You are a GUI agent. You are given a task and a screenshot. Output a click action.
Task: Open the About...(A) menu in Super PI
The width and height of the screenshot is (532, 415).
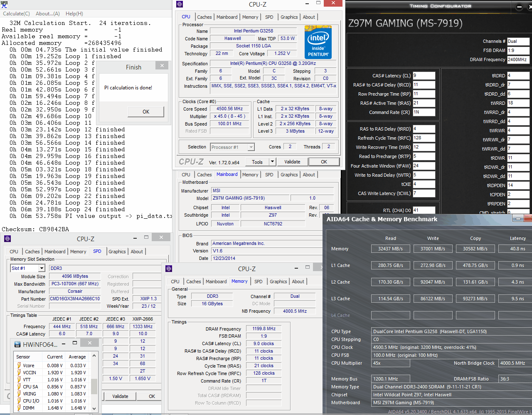tap(48, 13)
